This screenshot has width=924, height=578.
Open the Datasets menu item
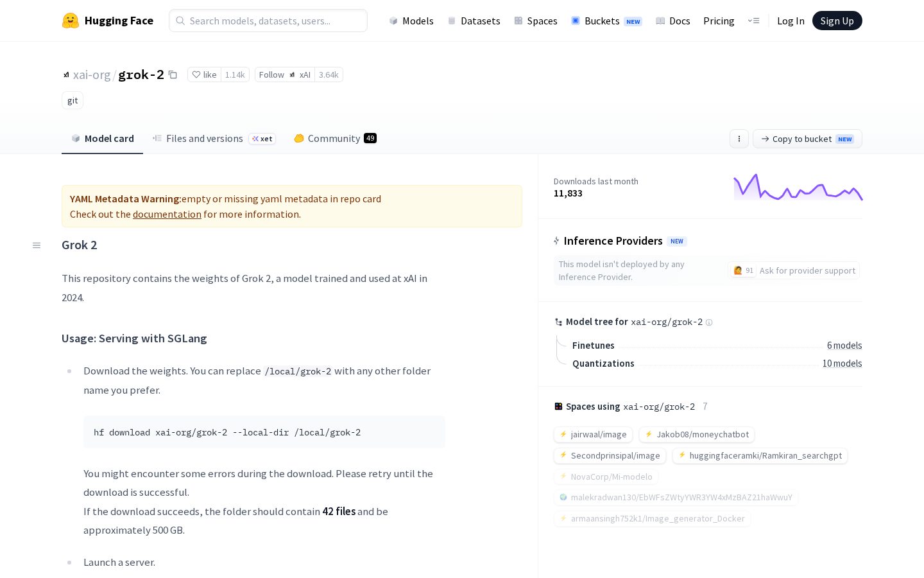pos(474,21)
